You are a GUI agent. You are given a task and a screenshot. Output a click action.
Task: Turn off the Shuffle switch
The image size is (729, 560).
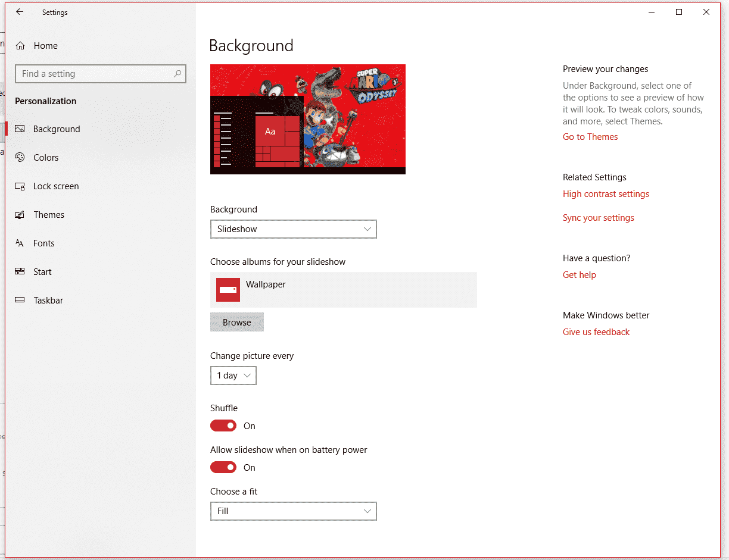tap(223, 426)
